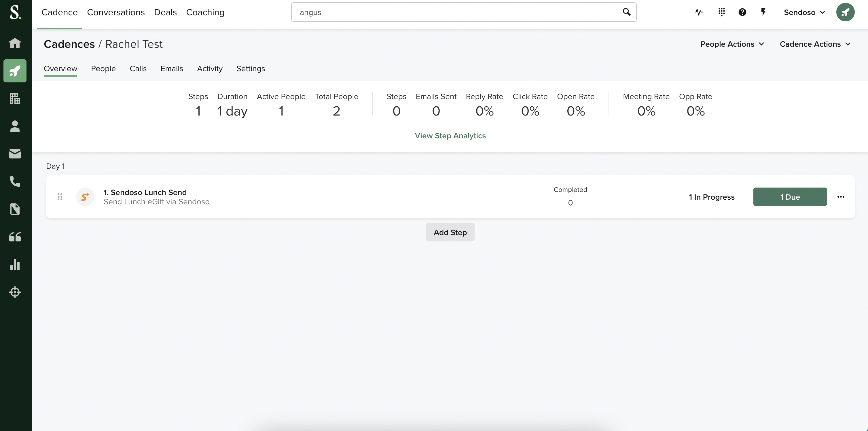The width and height of the screenshot is (868, 431).
Task: Open the Accounts building icon
Action: point(15,99)
